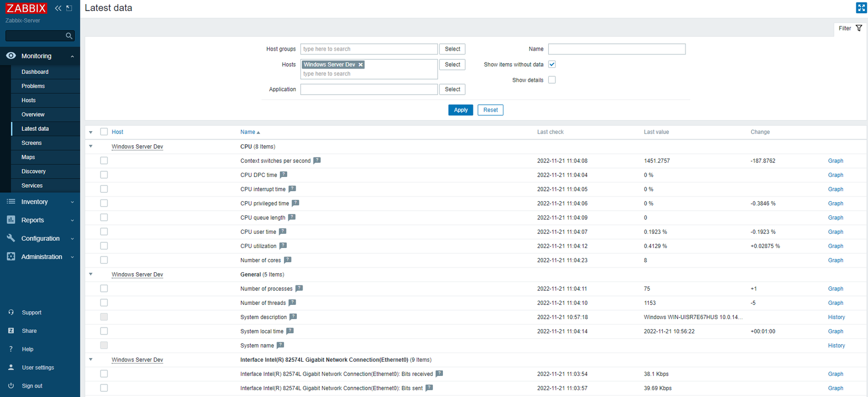Tick the select-all checkbox in table header
The width and height of the screenshot is (868, 397).
coord(104,132)
